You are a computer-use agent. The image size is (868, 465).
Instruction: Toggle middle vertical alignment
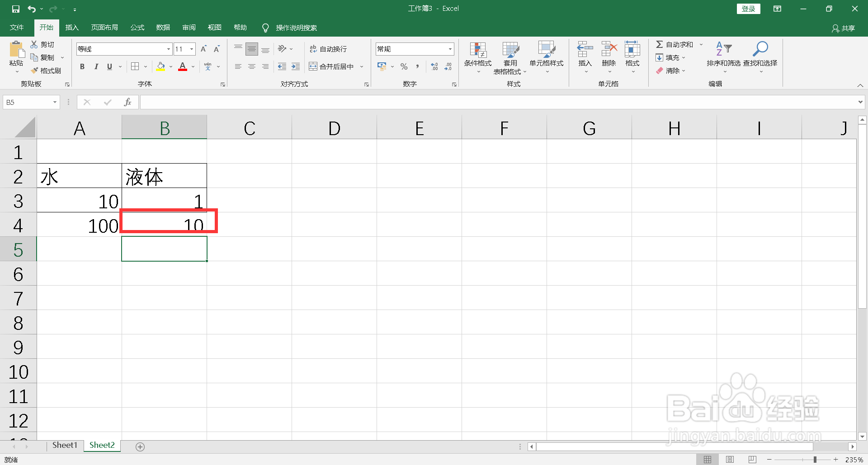click(x=252, y=49)
